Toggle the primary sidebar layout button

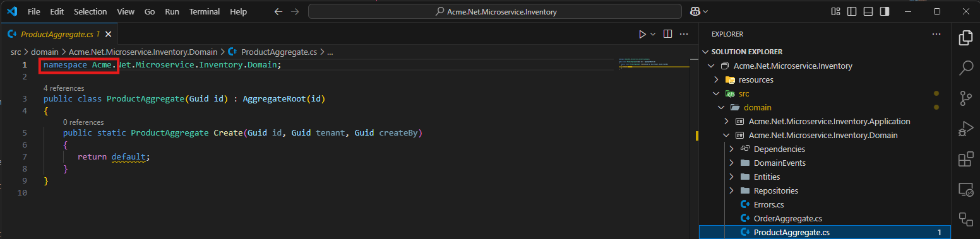pos(852,11)
